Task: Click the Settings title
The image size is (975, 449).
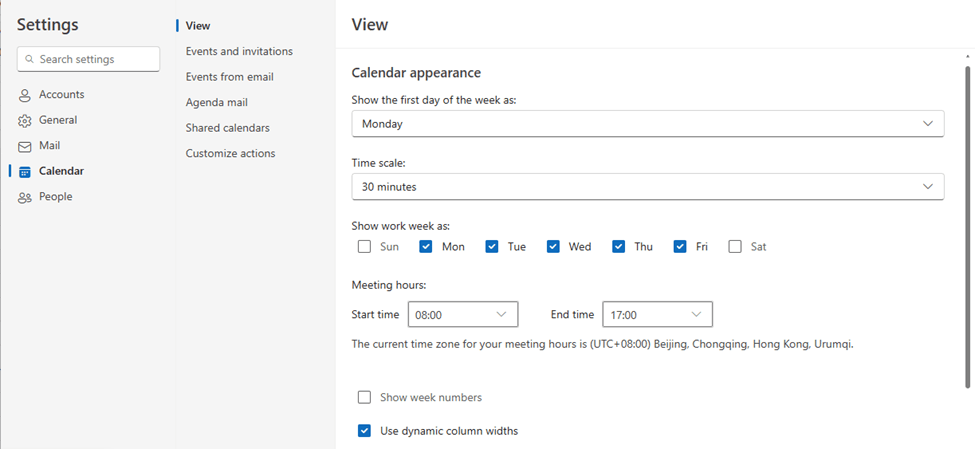Action: [47, 25]
